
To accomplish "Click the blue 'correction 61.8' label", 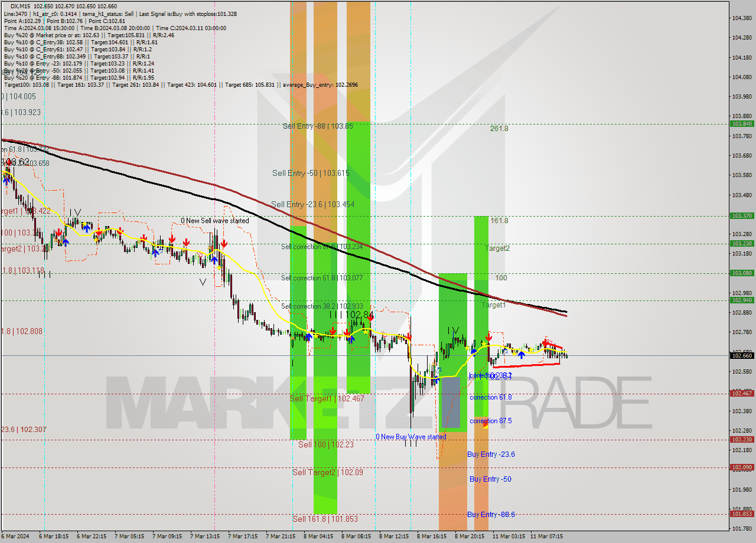I will click(491, 397).
